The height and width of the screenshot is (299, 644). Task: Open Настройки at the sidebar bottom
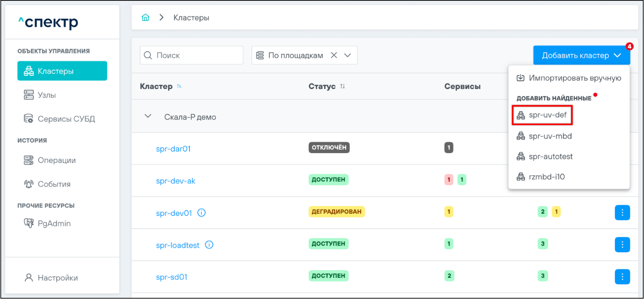pyautogui.click(x=57, y=278)
